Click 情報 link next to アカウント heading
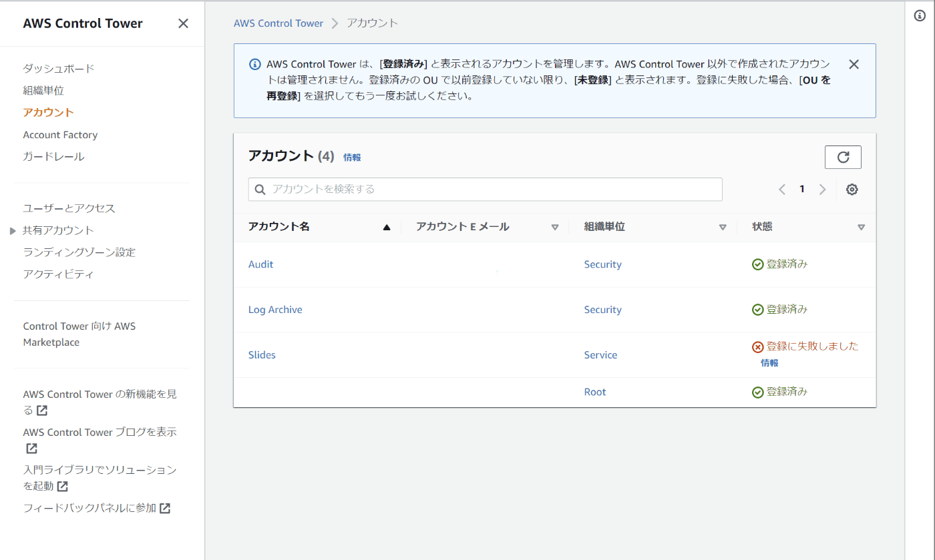The image size is (935, 560). 352,158
